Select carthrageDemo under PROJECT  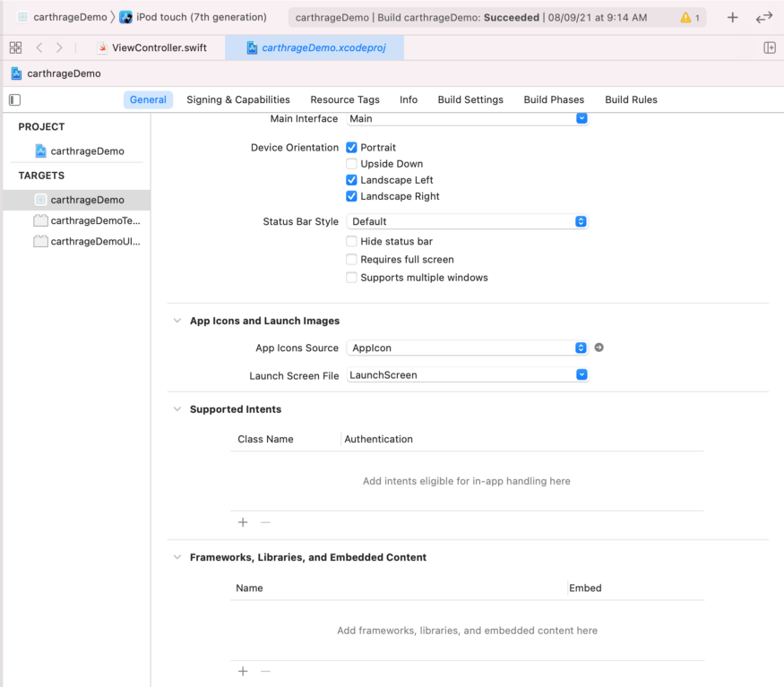tap(80, 151)
